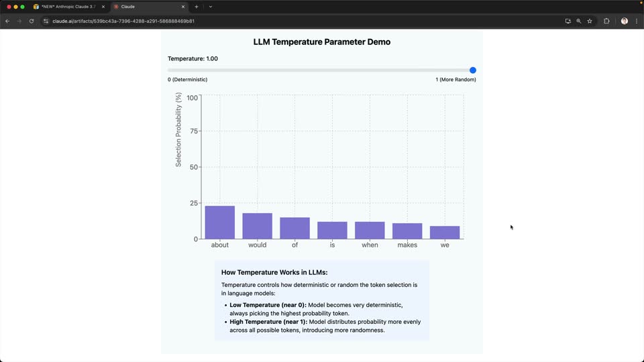Open the zoom magnifier icon in address bar

(x=579, y=21)
